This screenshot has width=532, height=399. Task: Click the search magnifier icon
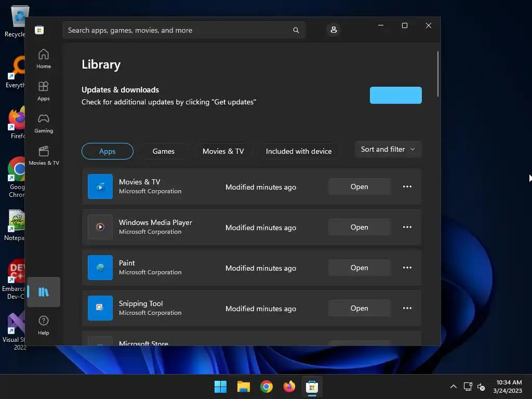coord(296,30)
